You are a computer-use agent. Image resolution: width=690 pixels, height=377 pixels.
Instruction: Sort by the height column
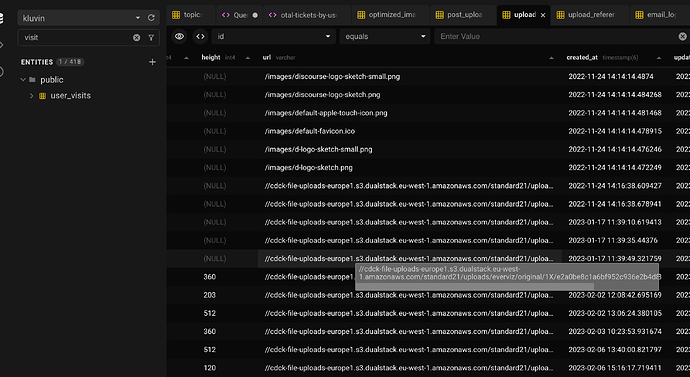point(248,58)
